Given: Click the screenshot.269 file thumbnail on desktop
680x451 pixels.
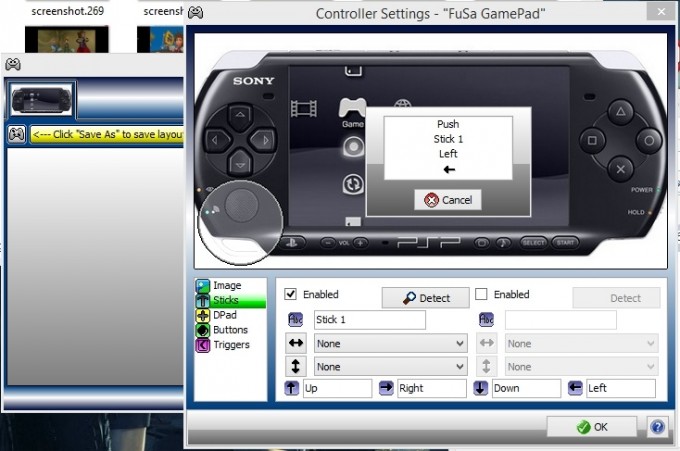Looking at the screenshot, I should (x=66, y=39).
